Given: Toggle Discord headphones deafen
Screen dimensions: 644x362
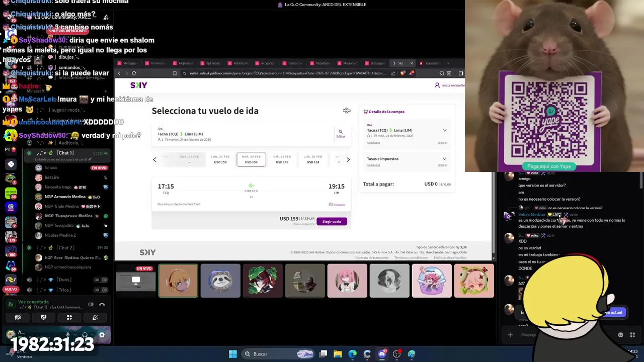Looking at the screenshot, I should (x=85, y=335).
